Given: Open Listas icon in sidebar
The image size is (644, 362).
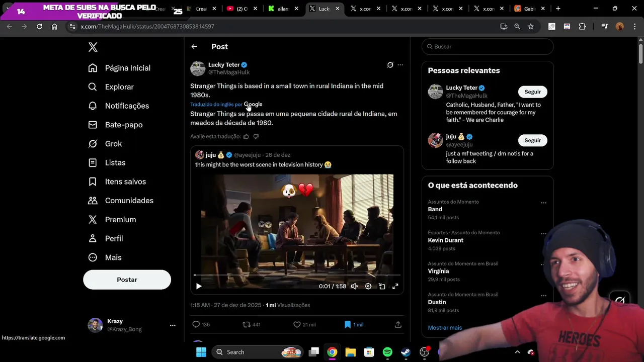Looking at the screenshot, I should pyautogui.click(x=93, y=163).
